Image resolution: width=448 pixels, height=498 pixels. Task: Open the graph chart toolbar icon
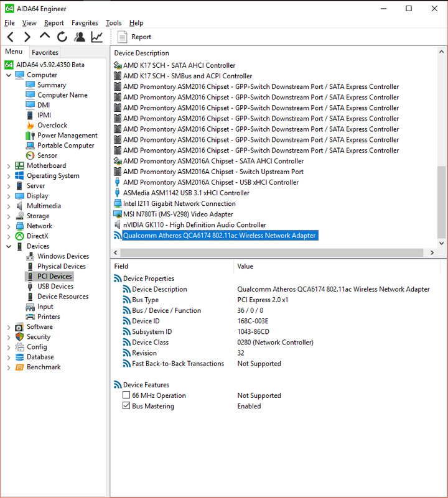coord(97,37)
